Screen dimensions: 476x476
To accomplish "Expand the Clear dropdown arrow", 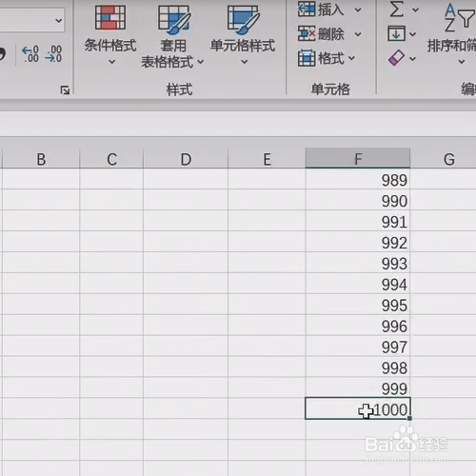I will pos(412,58).
